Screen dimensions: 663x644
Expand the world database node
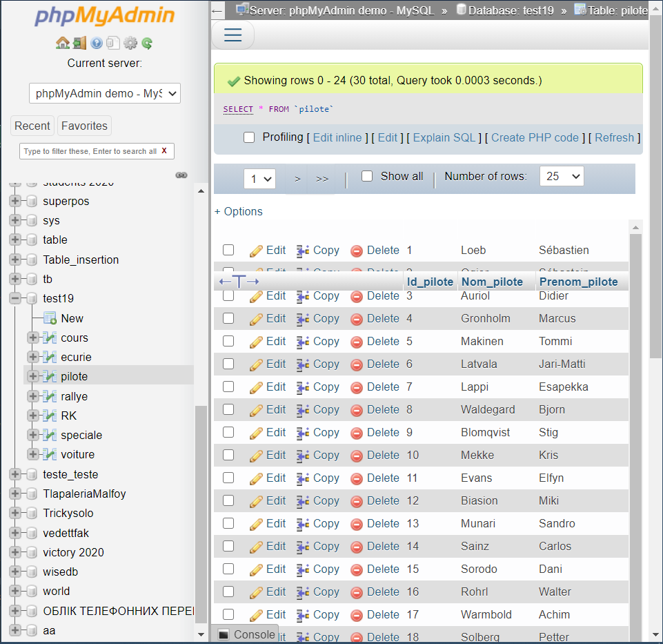click(14, 591)
